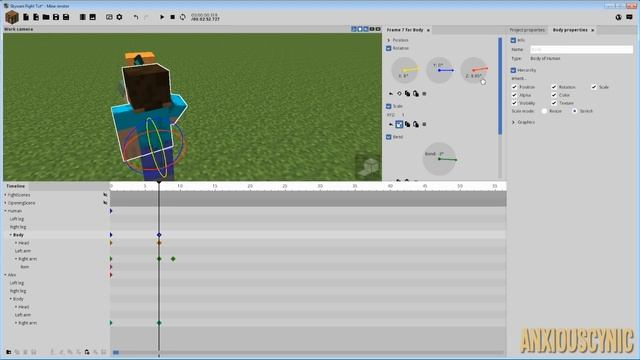The image size is (640, 360).
Task: Click the Name input field
Action: 581,49
